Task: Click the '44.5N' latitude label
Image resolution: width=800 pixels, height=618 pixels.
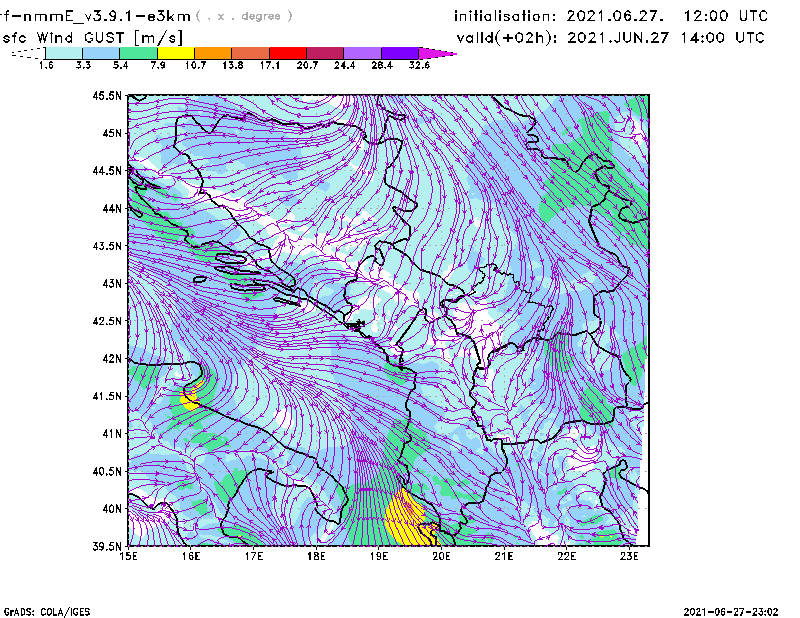Action: click(x=107, y=170)
